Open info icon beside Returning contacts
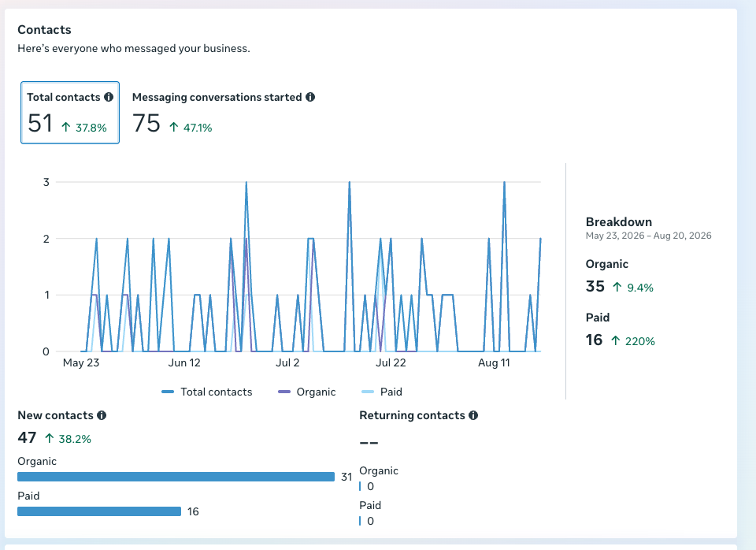The height and width of the screenshot is (550, 756). pos(473,415)
